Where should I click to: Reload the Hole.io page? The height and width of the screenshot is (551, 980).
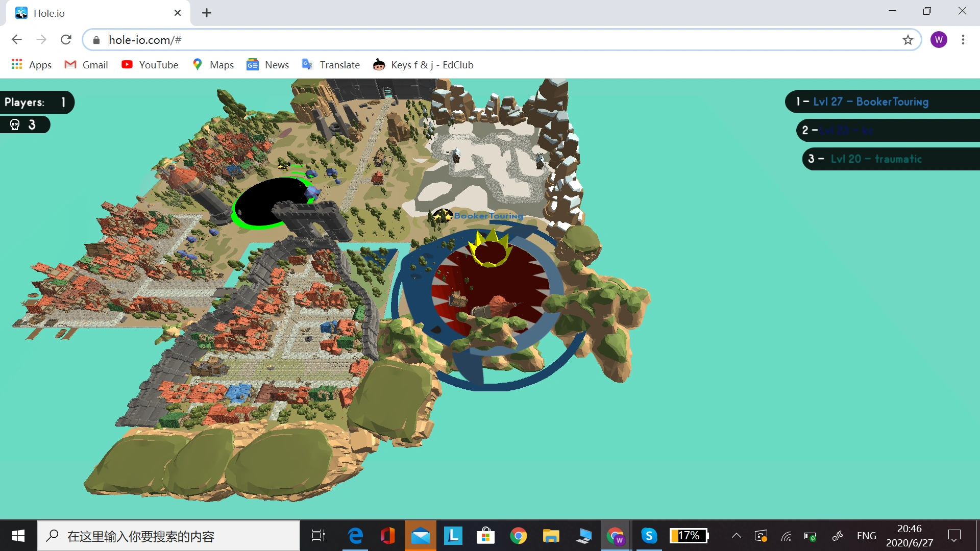(x=66, y=39)
